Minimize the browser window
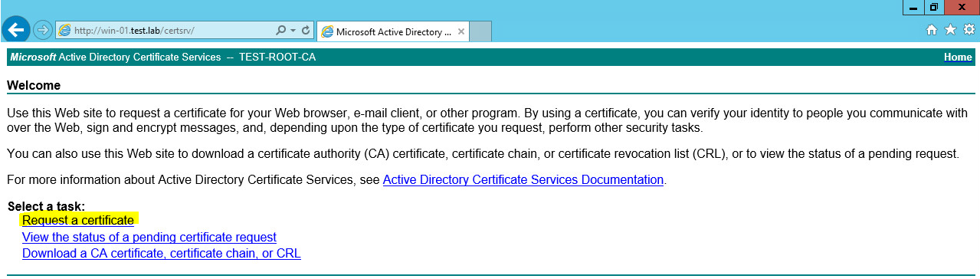Image resolution: width=980 pixels, height=279 pixels. coord(913,7)
